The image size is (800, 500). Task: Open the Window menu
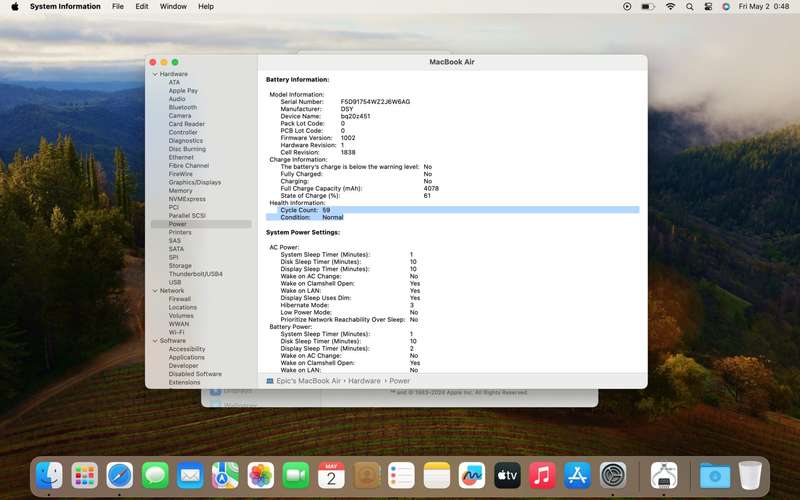(173, 7)
